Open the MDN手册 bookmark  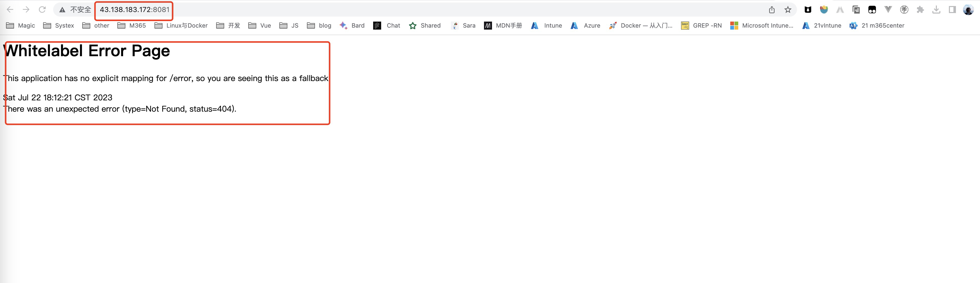point(503,26)
